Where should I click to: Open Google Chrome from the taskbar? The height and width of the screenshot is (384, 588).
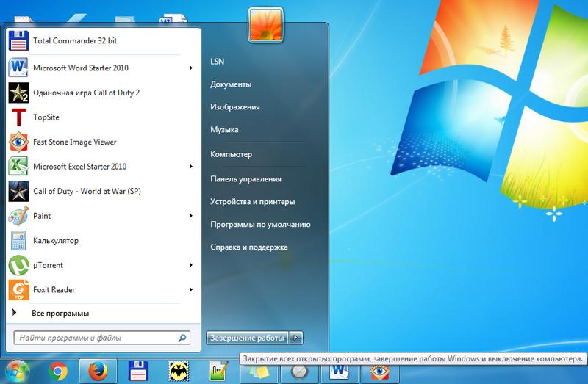coord(58,372)
